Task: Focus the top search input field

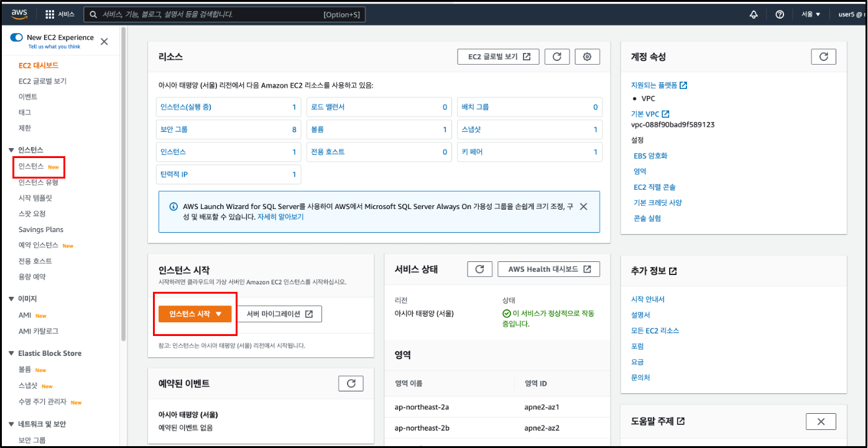Action: (224, 14)
